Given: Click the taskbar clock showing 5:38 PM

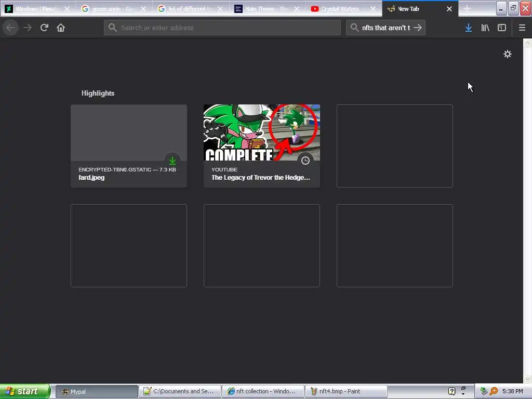Looking at the screenshot, I should 513,391.
